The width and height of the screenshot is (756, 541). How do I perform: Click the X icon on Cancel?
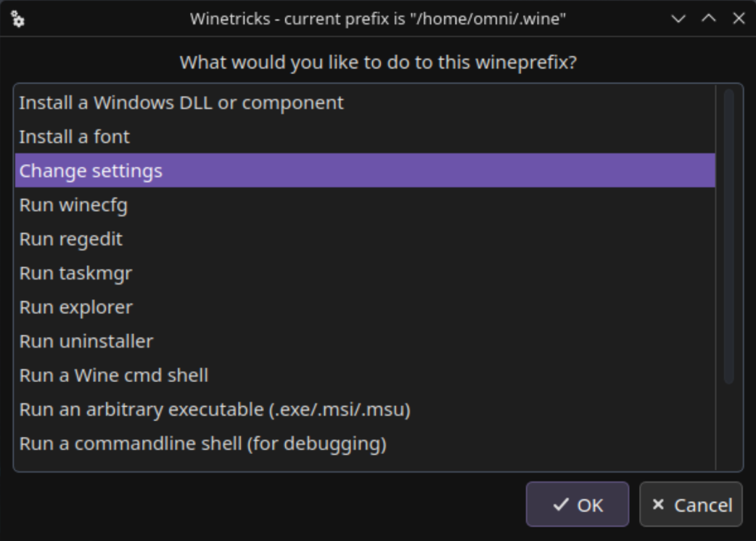click(658, 505)
